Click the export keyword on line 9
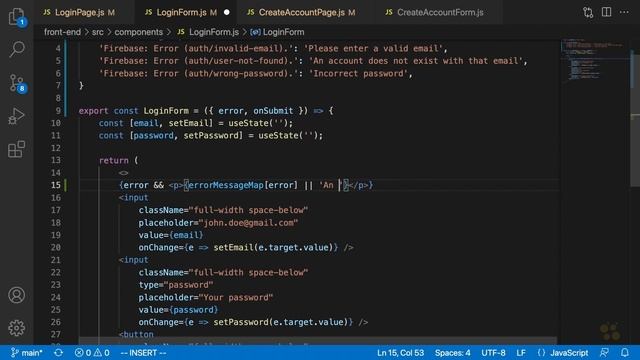The image size is (640, 360). pos(93,111)
